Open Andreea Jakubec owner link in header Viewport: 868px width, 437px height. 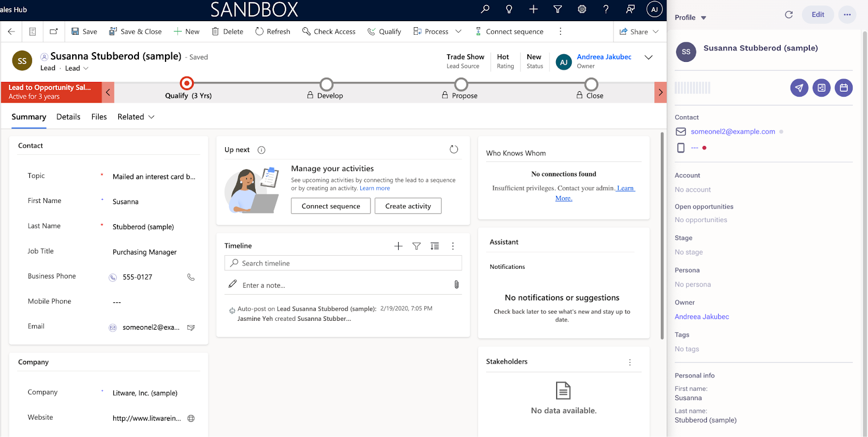click(x=604, y=57)
